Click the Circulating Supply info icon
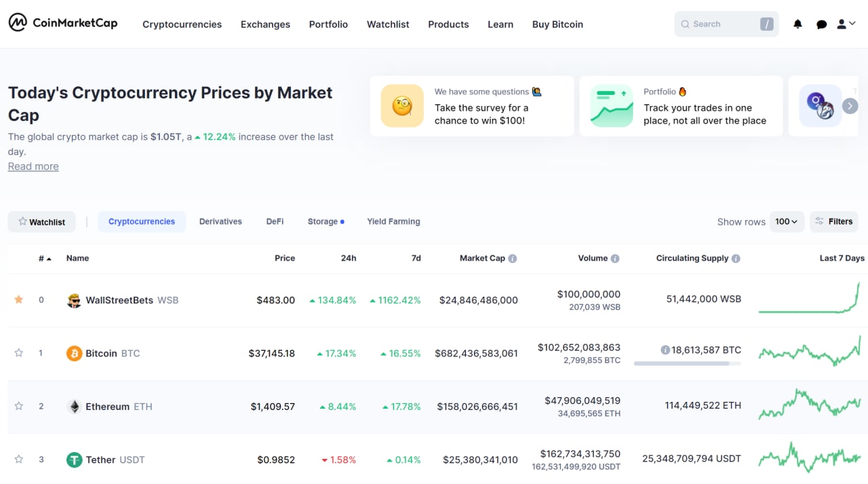The width and height of the screenshot is (868, 484). pyautogui.click(x=736, y=259)
